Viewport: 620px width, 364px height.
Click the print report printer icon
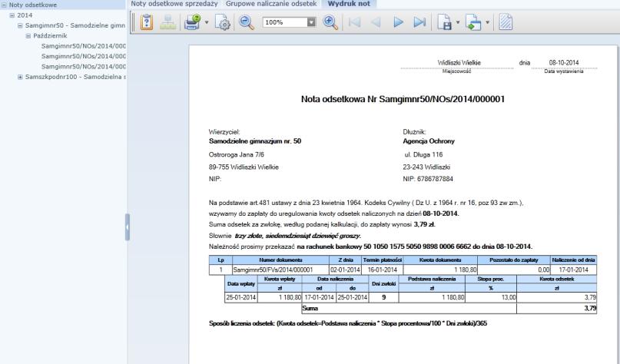[x=193, y=22]
